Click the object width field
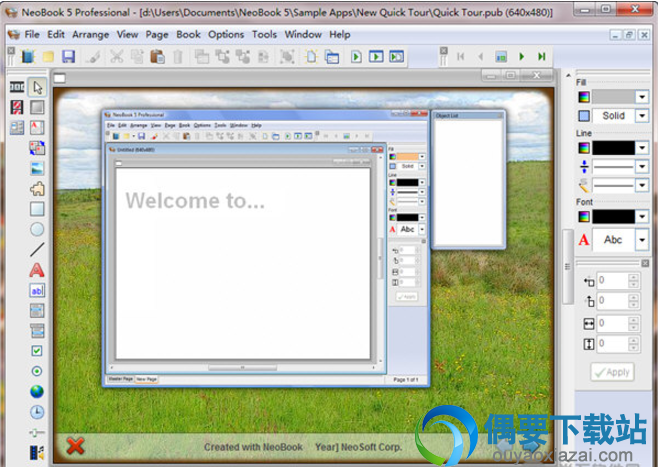 pos(613,323)
